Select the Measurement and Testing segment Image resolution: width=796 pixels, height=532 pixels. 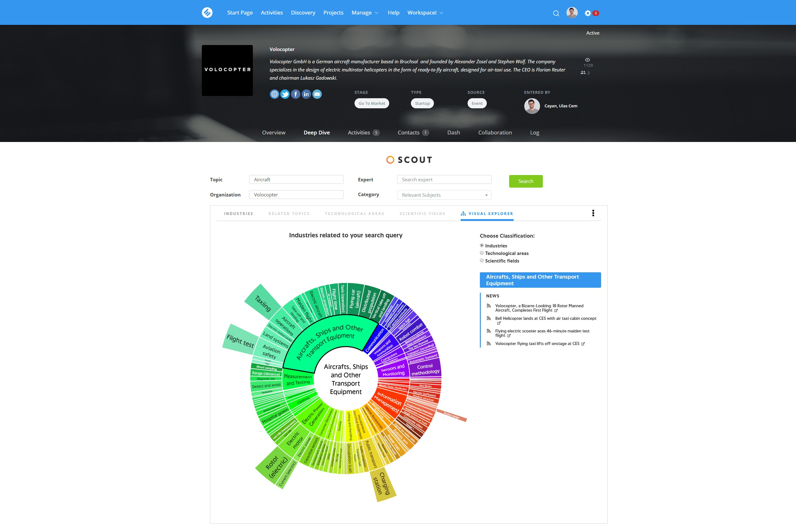(298, 379)
